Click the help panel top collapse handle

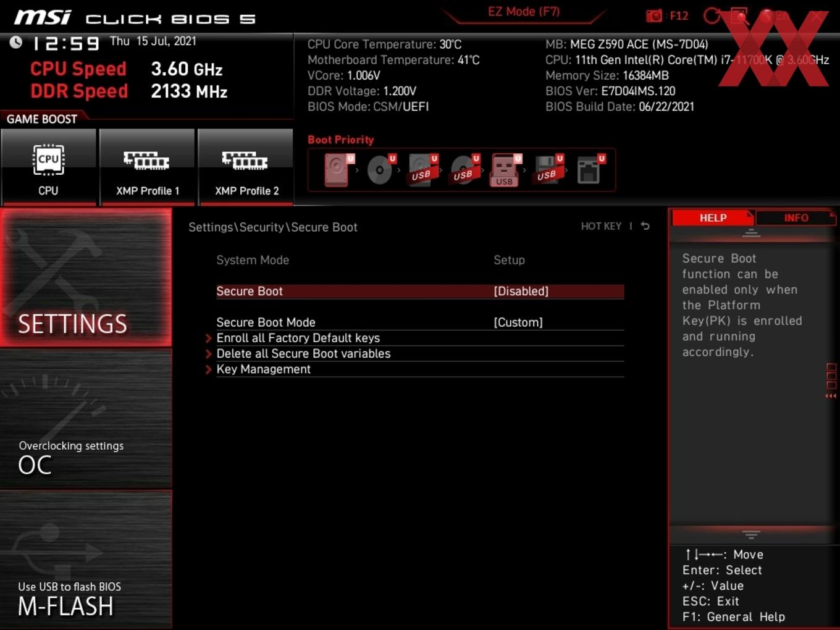click(x=751, y=233)
